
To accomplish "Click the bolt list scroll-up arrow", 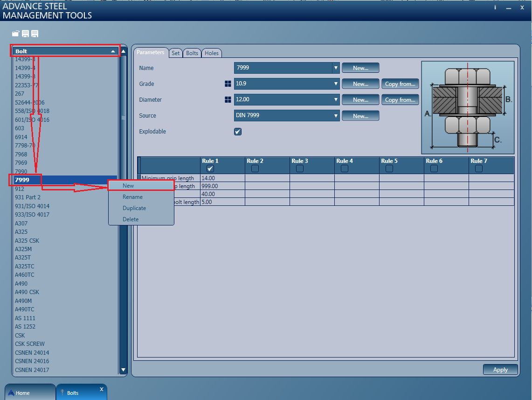I will [x=124, y=51].
